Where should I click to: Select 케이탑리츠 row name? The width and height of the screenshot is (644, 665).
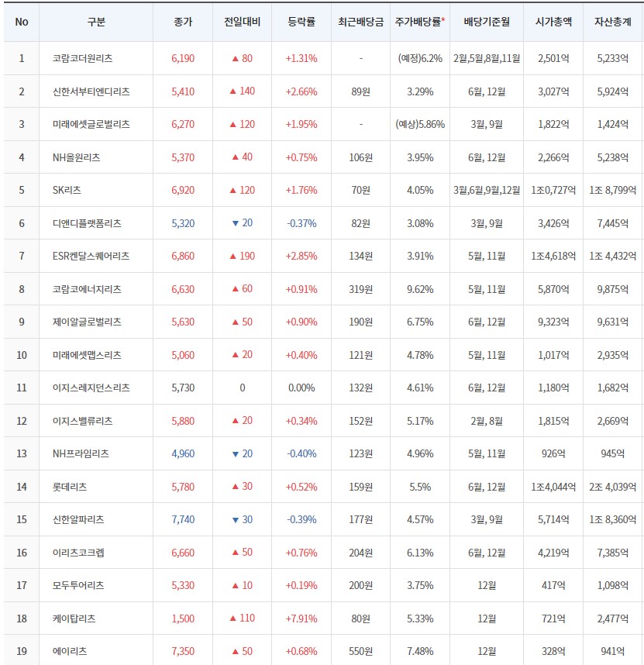click(74, 618)
